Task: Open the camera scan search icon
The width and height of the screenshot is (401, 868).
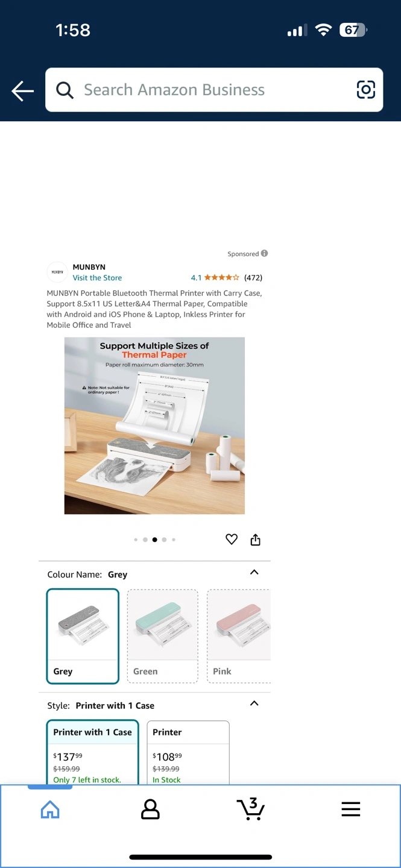Action: [x=365, y=90]
